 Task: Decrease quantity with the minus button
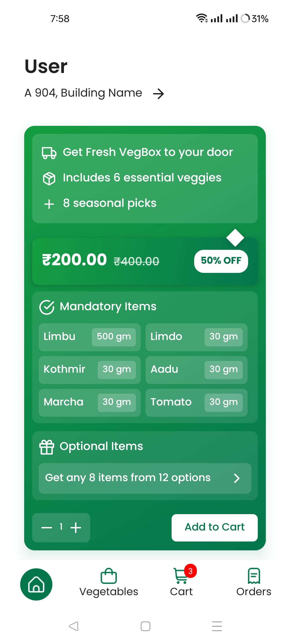coord(47,528)
